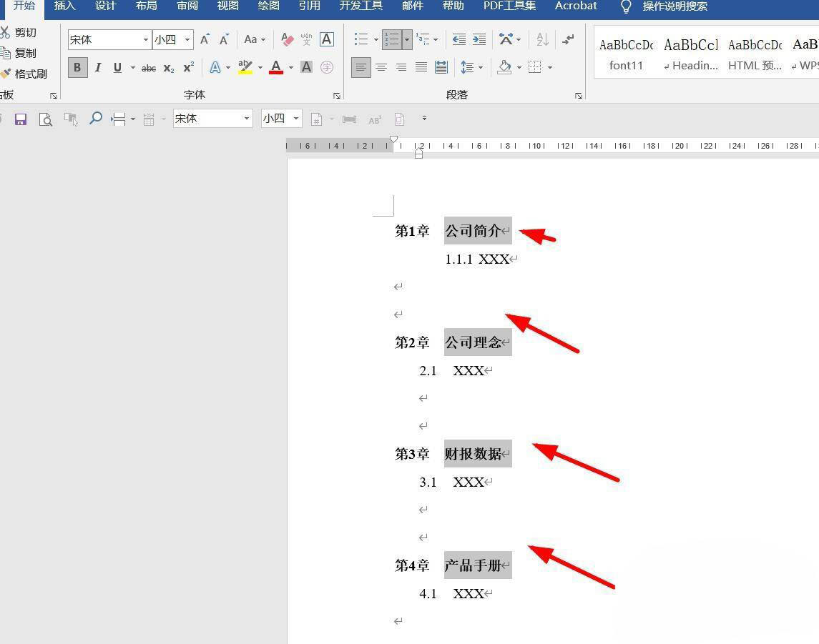Toggle numbered list button
This screenshot has height=644, width=819.
(x=392, y=39)
